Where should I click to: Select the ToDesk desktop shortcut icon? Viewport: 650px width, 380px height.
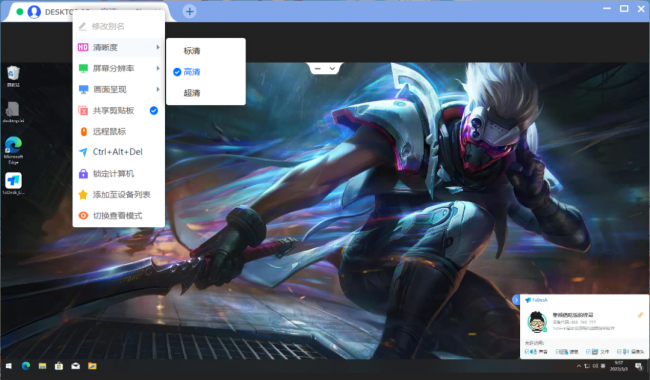13,184
